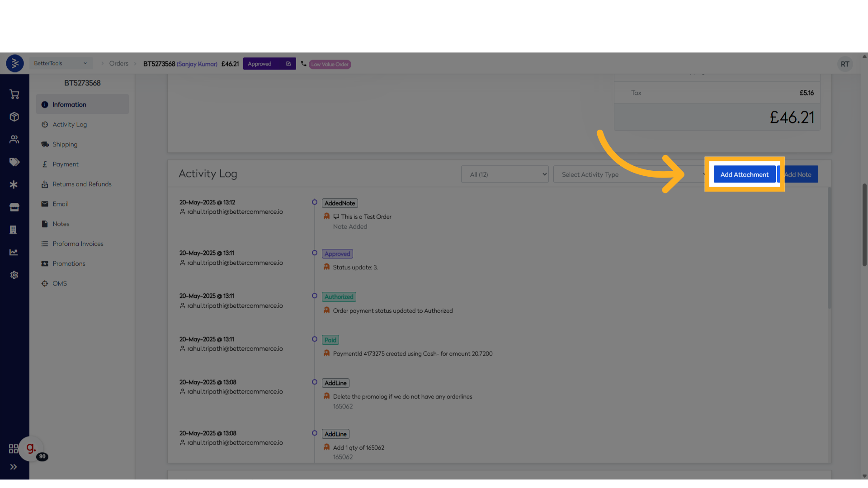Open the All (12) filter dropdown

505,174
